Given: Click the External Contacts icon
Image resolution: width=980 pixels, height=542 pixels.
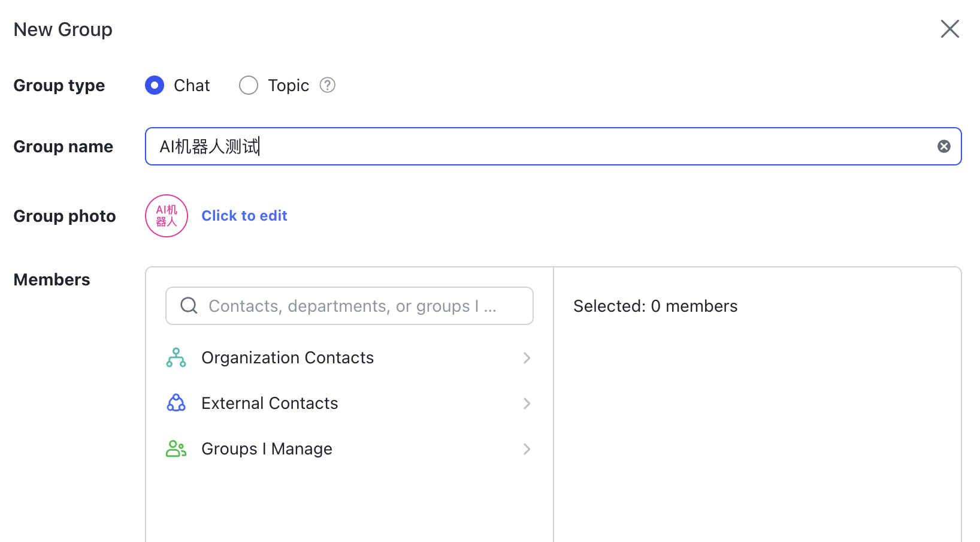Looking at the screenshot, I should pos(176,403).
